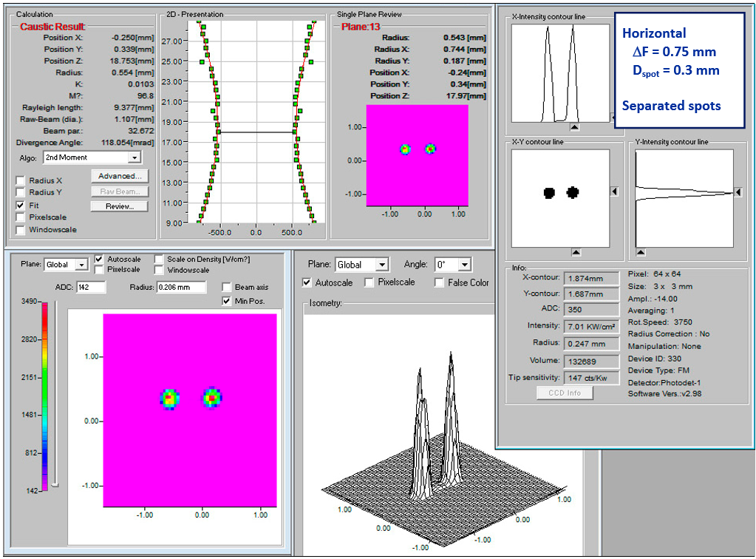Click the arrow marker below the X-Intensity contour plot
Viewport: 756px width, 559px height.
(575, 127)
